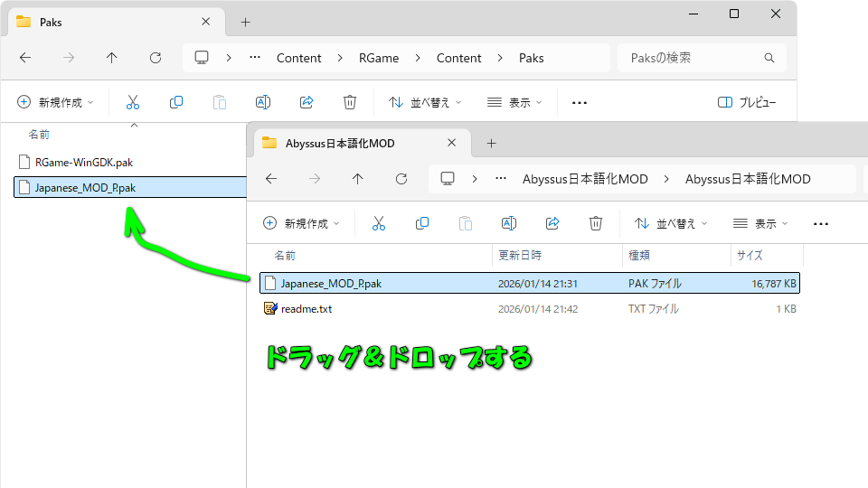868x488 pixels.
Task: Select Japanese_MOD_P.pak in Paks window
Action: tap(130, 187)
